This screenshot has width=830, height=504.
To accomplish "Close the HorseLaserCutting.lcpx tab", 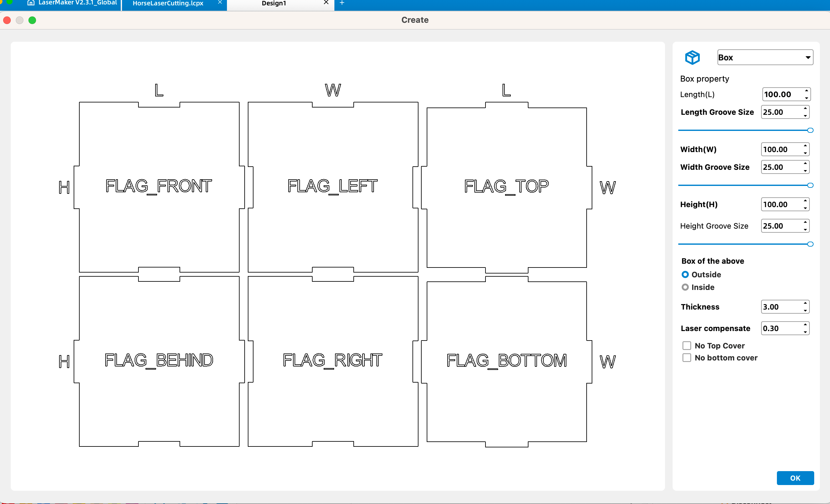I will [x=220, y=3].
